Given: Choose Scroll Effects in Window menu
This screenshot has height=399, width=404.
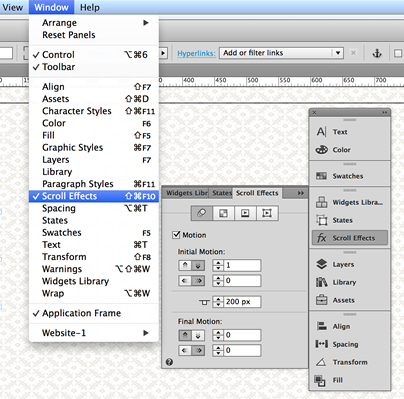Looking at the screenshot, I should 95,196.
